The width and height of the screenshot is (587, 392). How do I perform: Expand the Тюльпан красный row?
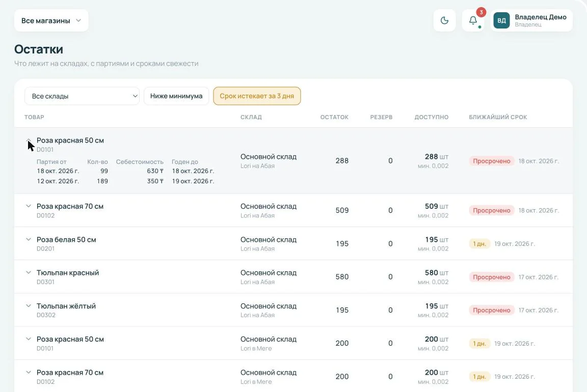click(29, 273)
